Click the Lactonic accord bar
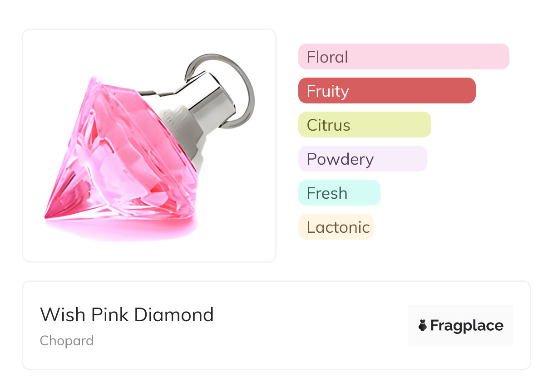553x392 pixels. [336, 227]
